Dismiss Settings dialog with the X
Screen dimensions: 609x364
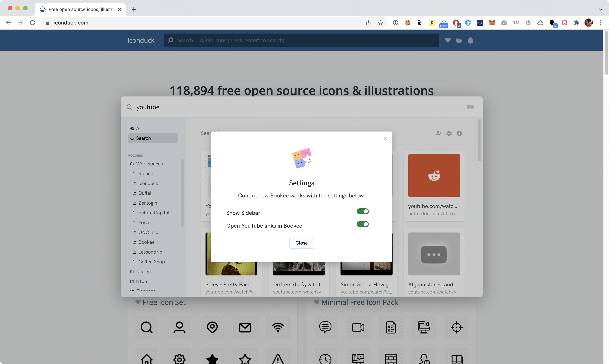[x=385, y=139]
